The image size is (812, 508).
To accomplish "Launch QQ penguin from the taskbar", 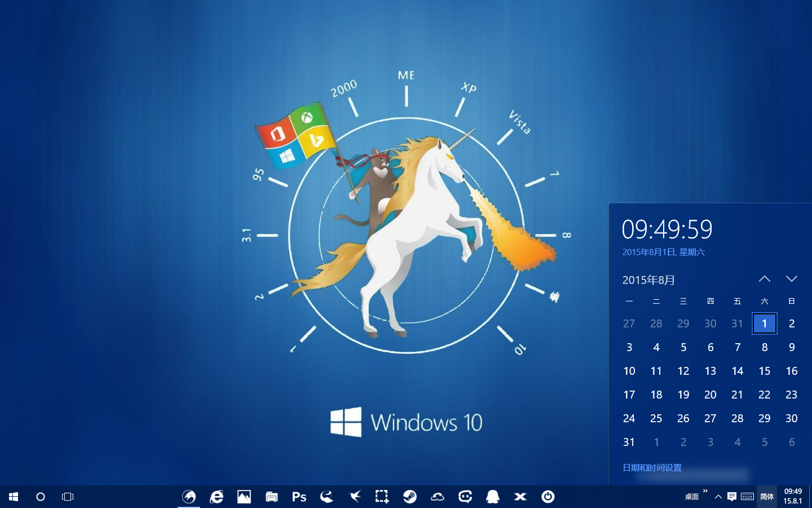I will 493,497.
